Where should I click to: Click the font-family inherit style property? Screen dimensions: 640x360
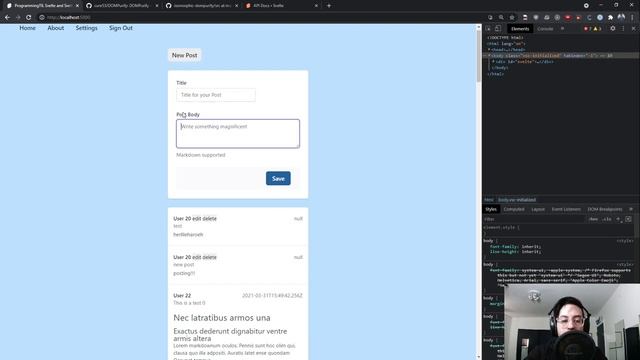(x=516, y=247)
